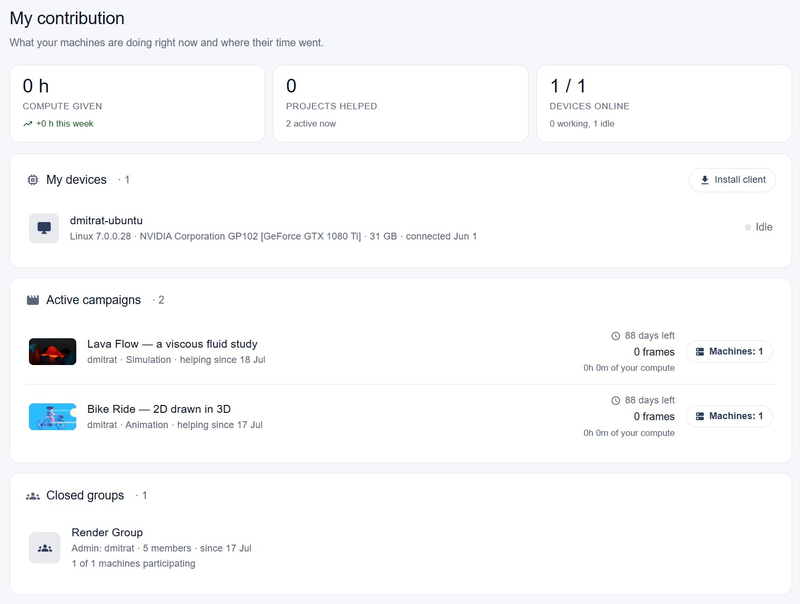
Task: Click the trend arrow icon under Compute Given
Action: point(28,124)
